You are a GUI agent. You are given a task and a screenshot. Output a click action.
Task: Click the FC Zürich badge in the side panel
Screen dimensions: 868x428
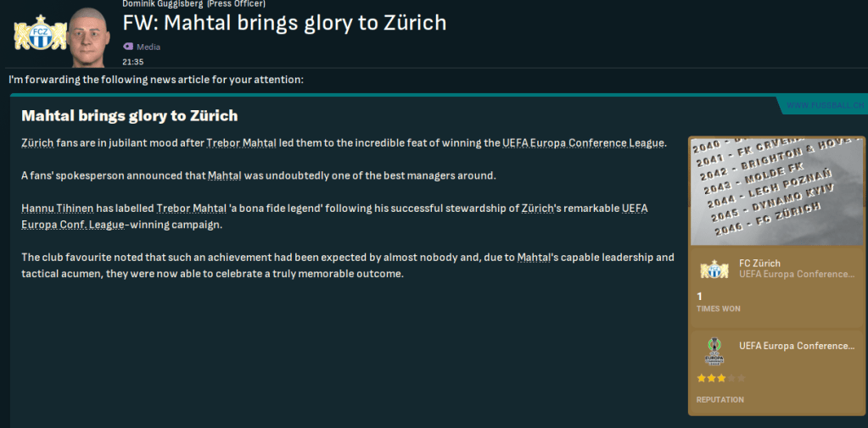714,269
